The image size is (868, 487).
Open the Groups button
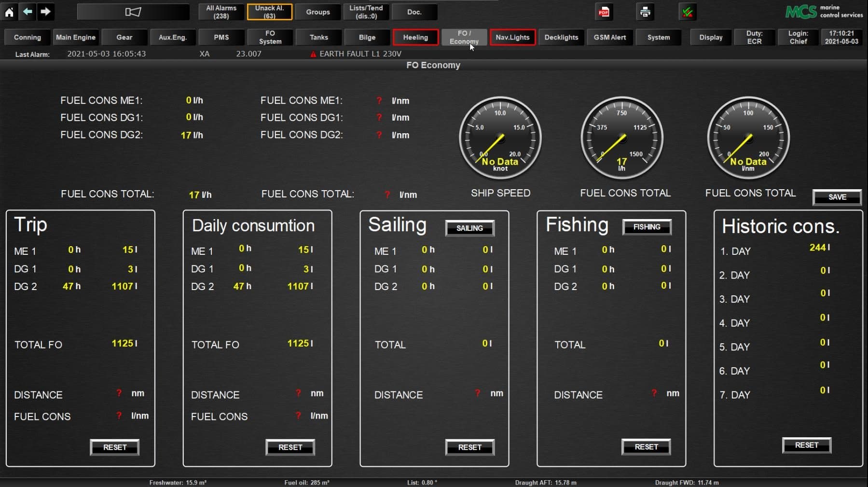[318, 12]
